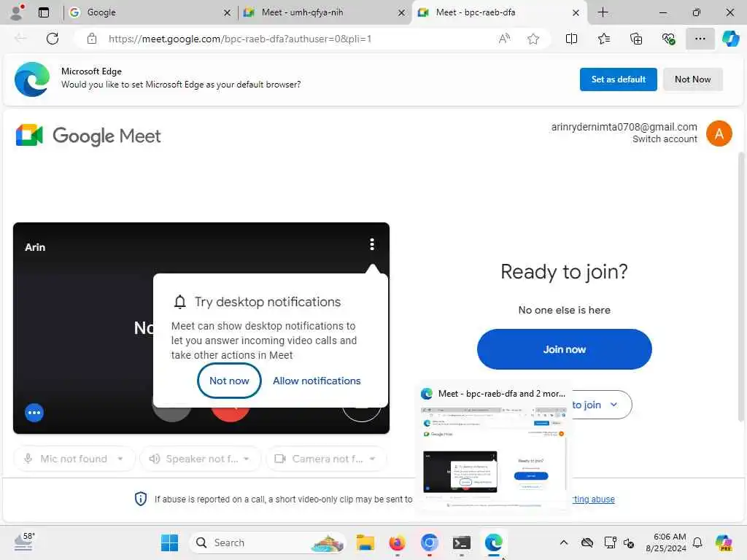Open Edge Settings and more menu

700,39
